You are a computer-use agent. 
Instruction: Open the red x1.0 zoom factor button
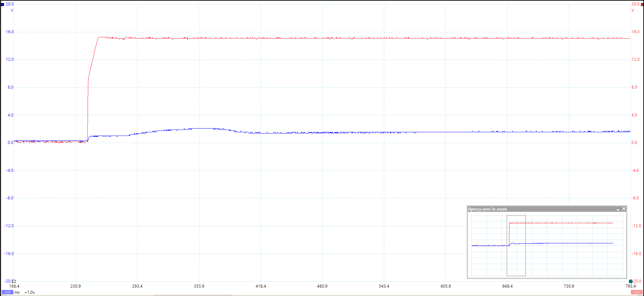click(637, 292)
